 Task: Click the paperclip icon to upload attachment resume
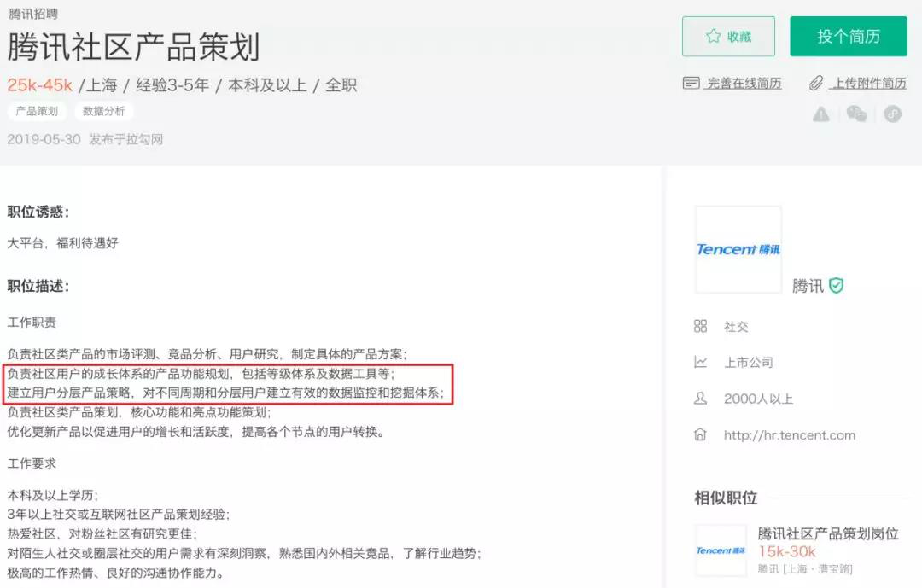815,83
